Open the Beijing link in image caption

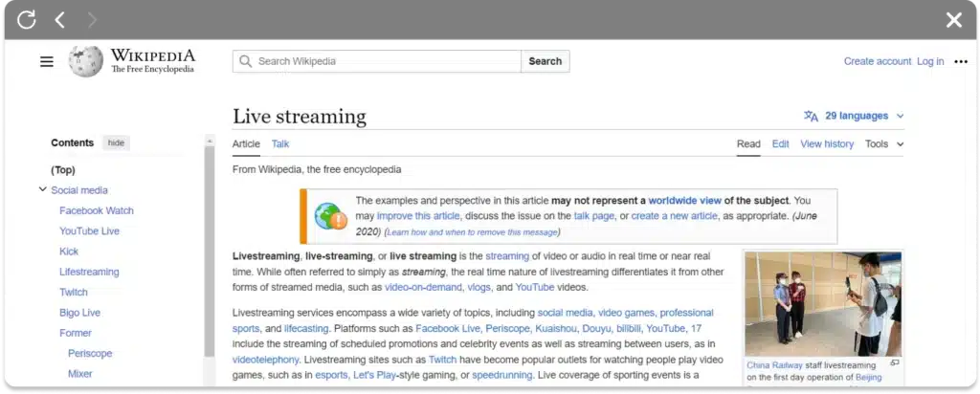pyautogui.click(x=868, y=378)
